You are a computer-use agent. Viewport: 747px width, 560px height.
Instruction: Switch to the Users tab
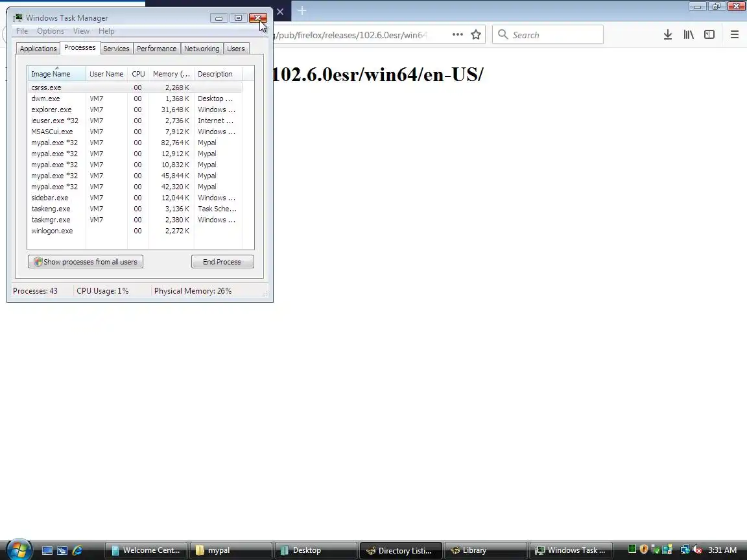236,49
